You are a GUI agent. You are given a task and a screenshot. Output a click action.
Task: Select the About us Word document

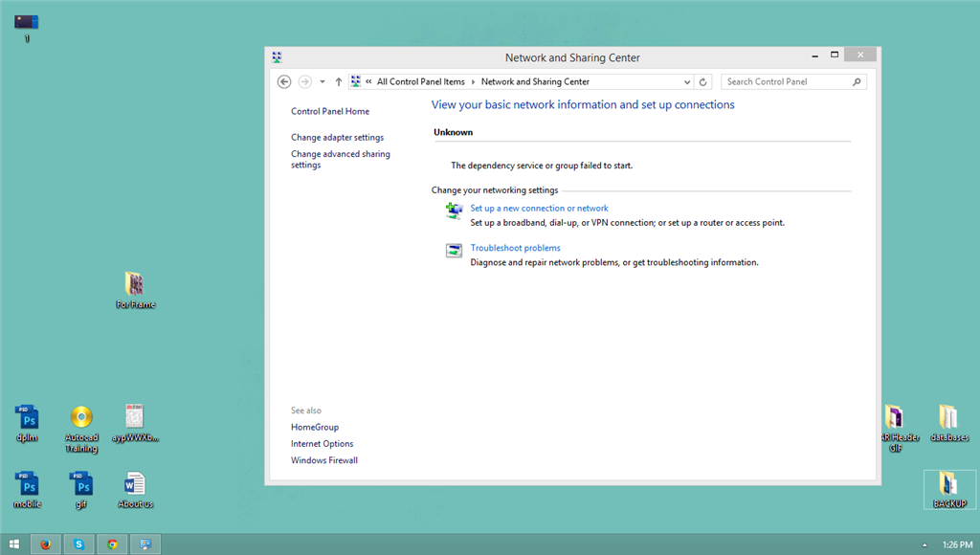(x=135, y=491)
